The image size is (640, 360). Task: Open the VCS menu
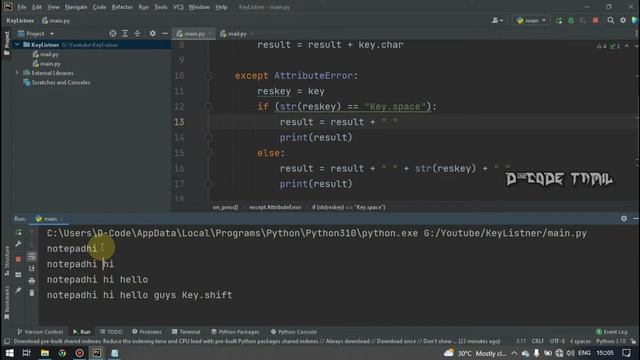(x=178, y=7)
